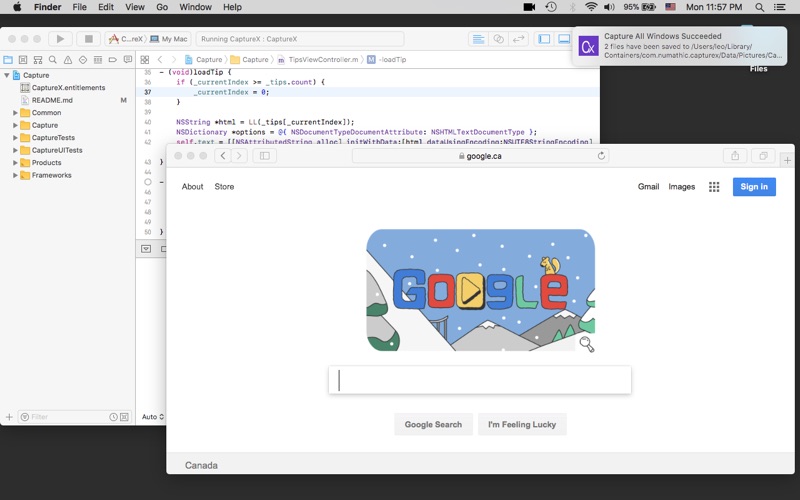This screenshot has width=800, height=500.
Task: Go back in Xcode editor history
Action: (x=160, y=60)
